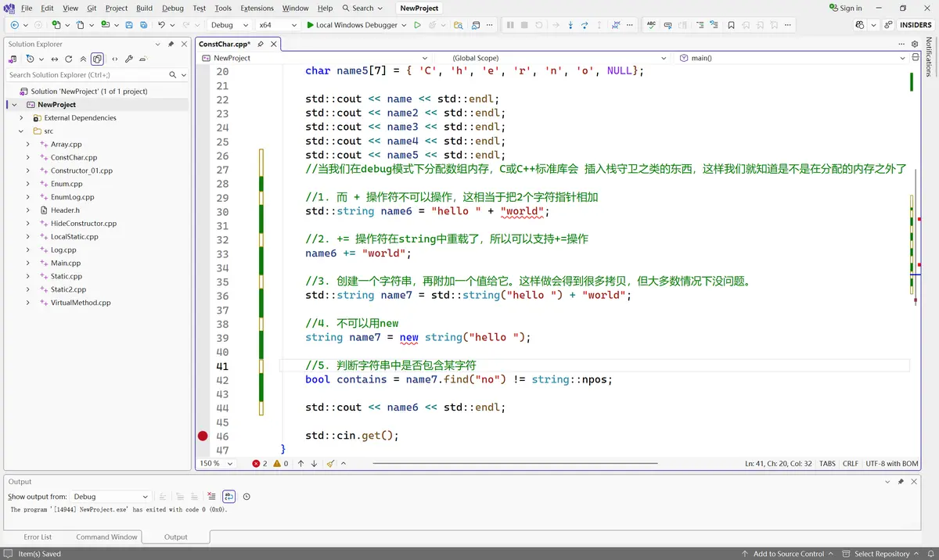Switch to the Error List tab
This screenshot has width=939, height=560.
[x=38, y=537]
